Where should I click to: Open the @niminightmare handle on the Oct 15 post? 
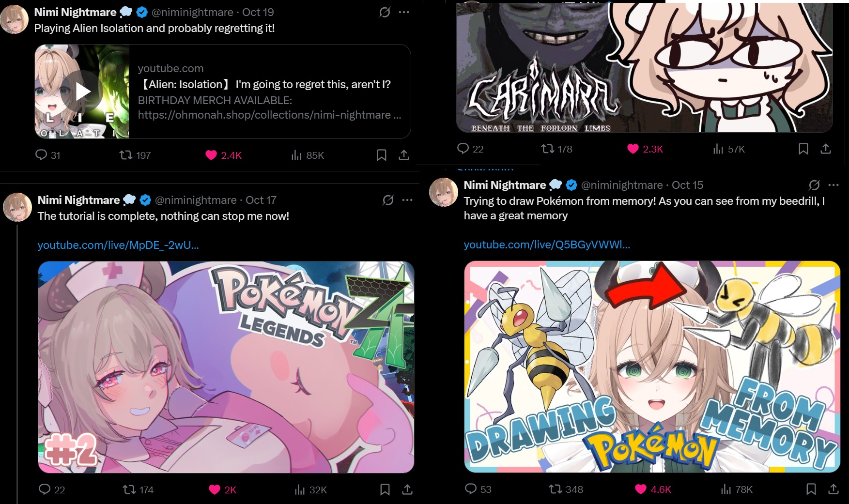[x=622, y=185]
